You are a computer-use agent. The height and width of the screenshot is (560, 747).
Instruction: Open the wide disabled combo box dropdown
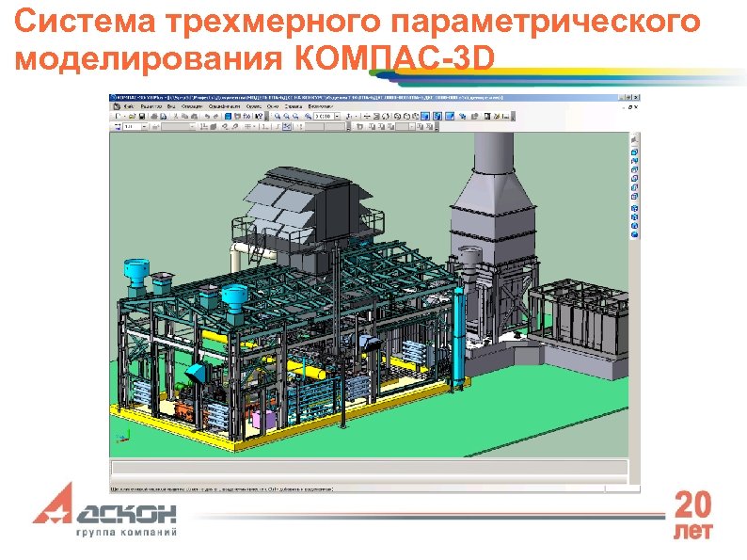click(193, 127)
